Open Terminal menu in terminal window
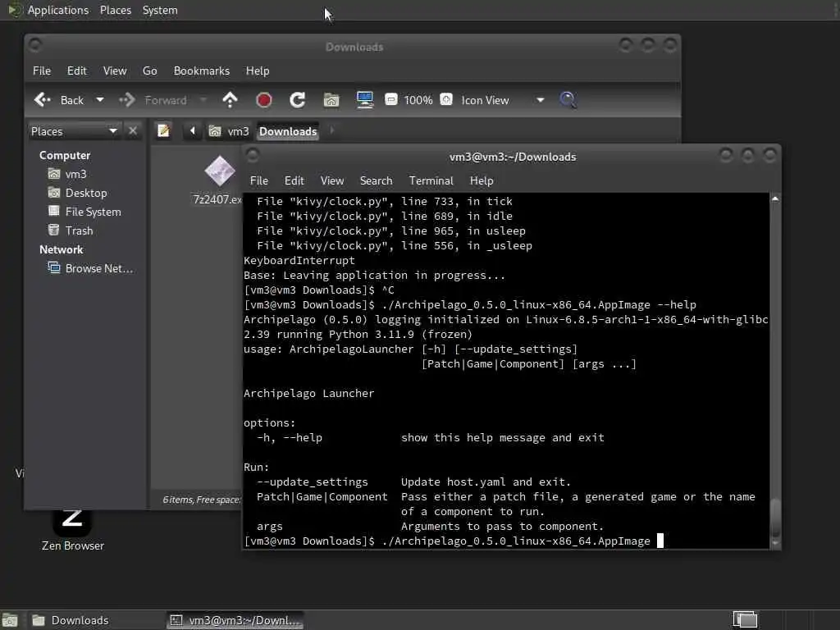The height and width of the screenshot is (630, 840). (x=431, y=180)
